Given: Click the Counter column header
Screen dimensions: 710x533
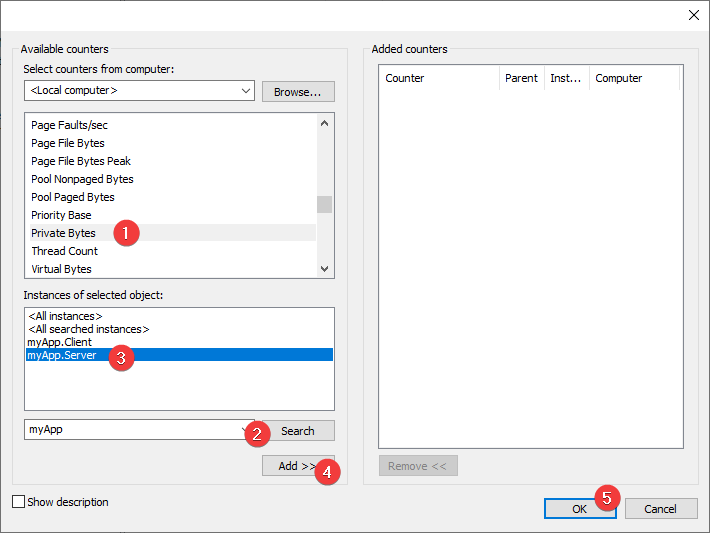Looking at the screenshot, I should click(405, 78).
